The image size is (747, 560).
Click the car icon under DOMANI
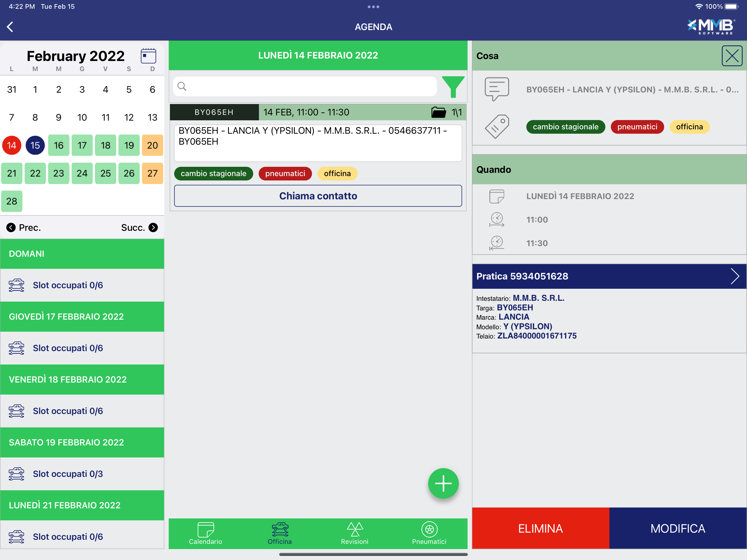pos(17,285)
